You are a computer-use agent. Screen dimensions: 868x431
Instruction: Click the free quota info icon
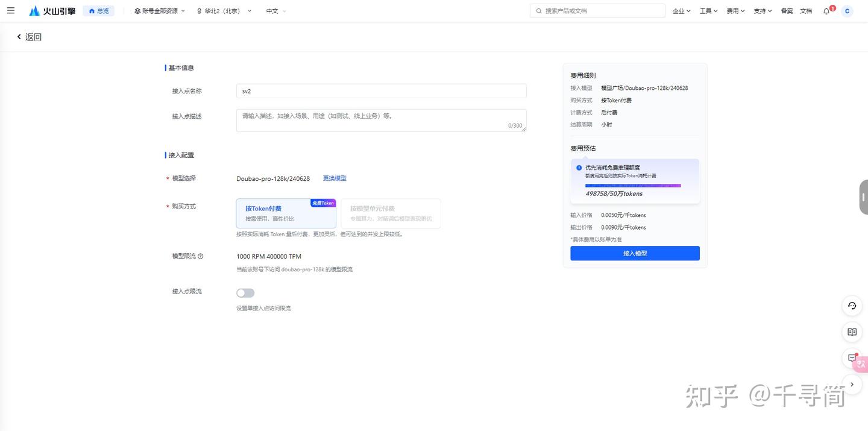pyautogui.click(x=579, y=168)
